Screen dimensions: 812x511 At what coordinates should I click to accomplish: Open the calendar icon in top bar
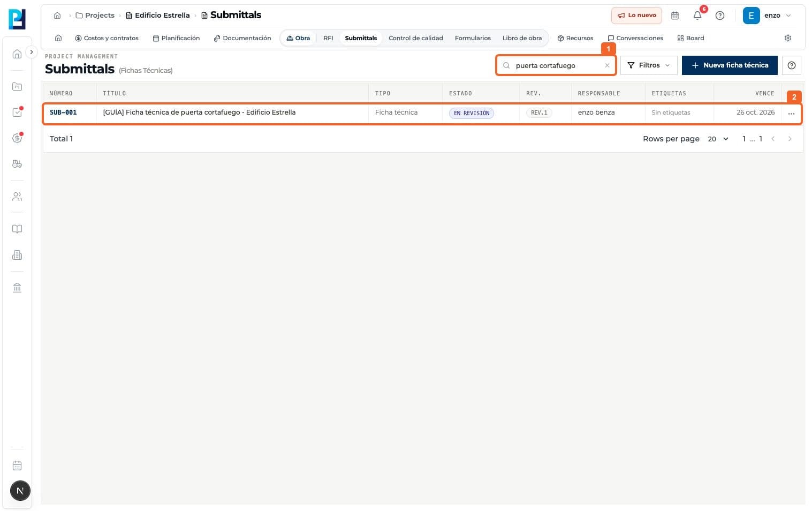pyautogui.click(x=675, y=16)
